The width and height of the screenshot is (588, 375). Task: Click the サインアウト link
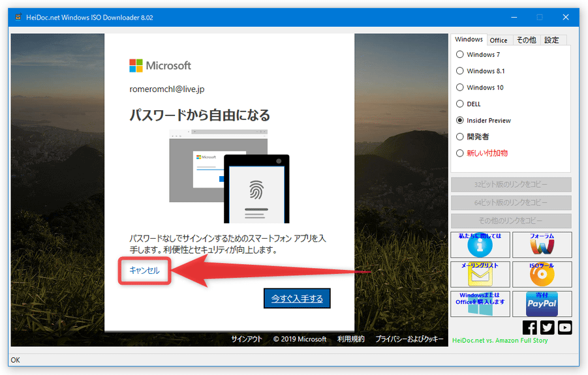pos(247,339)
